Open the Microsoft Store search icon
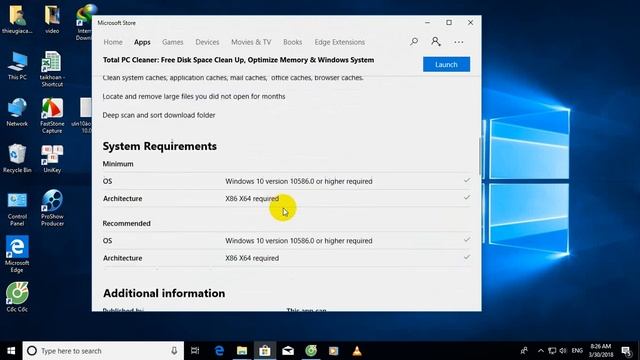640x360 pixels. click(414, 42)
